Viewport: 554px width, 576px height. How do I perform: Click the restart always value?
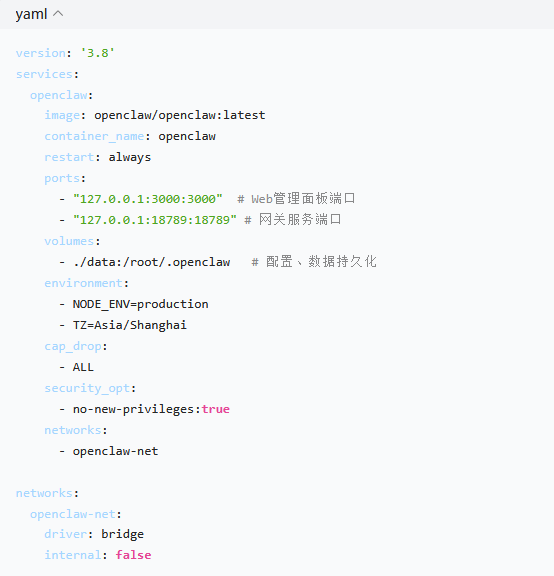pos(130,157)
